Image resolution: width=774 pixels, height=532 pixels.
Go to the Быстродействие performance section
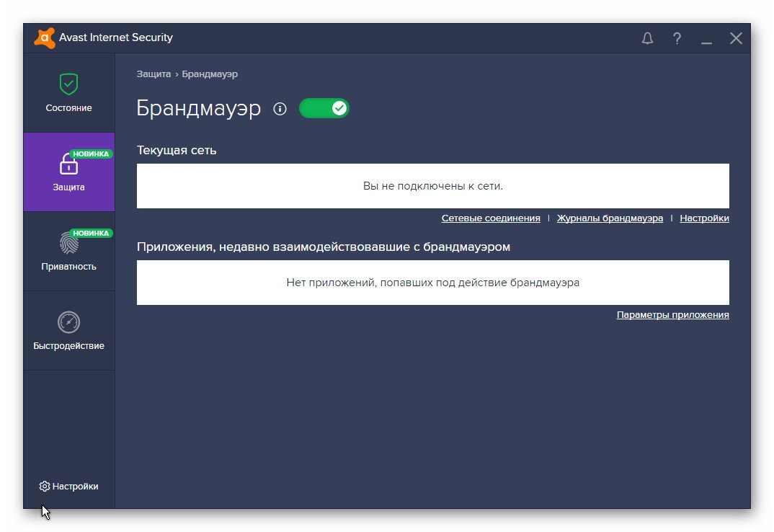click(68, 330)
